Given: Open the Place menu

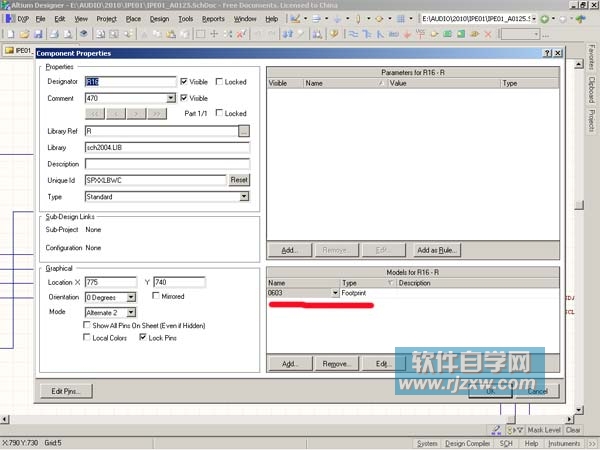Looking at the screenshot, I should (x=133, y=19).
